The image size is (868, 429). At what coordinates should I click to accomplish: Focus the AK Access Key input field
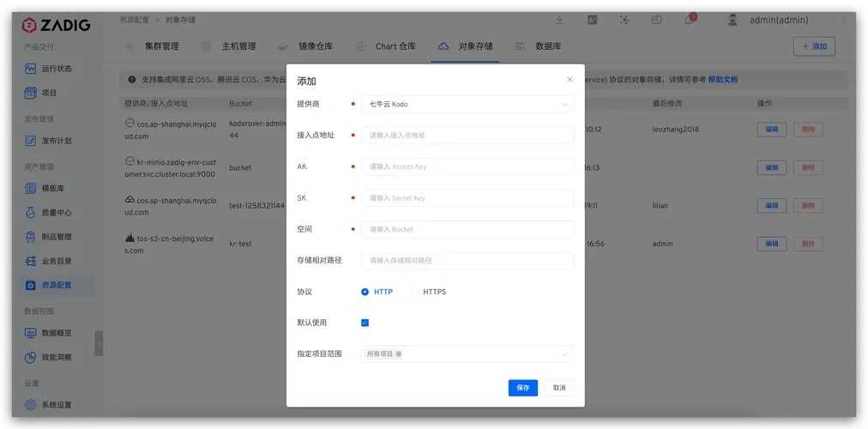click(467, 166)
